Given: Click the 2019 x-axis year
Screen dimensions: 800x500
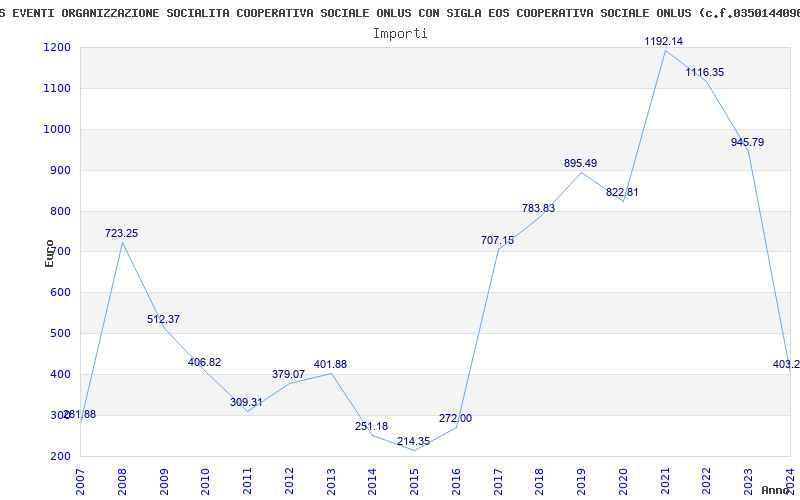Looking at the screenshot, I should 582,482.
